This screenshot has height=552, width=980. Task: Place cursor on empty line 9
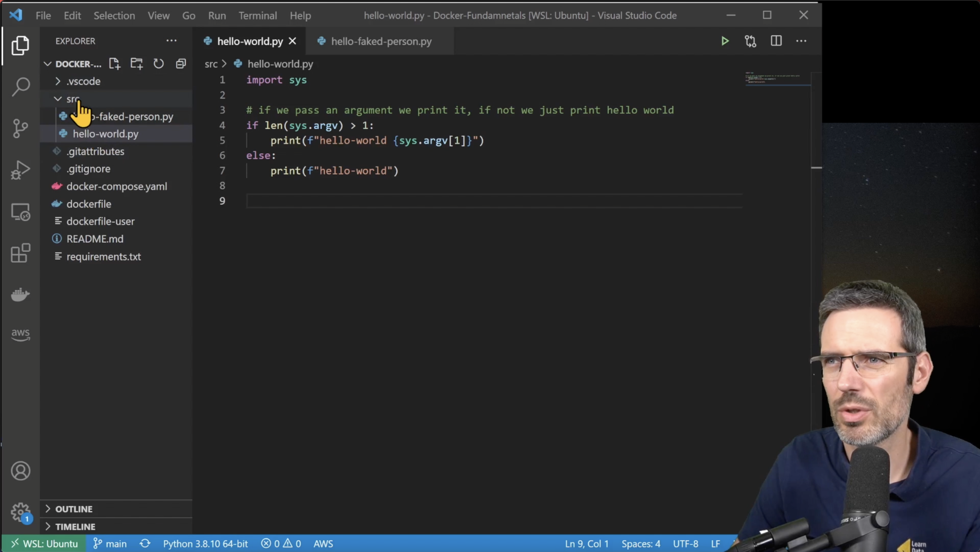[x=494, y=201]
